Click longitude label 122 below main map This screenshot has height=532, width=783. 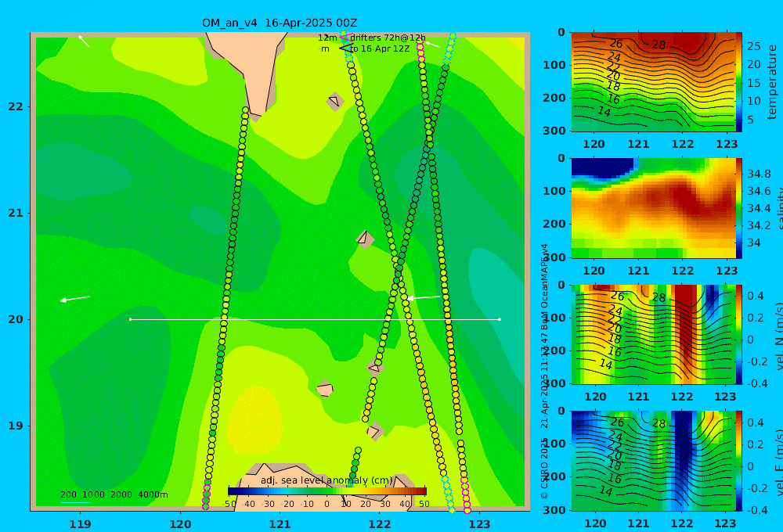pos(380,524)
